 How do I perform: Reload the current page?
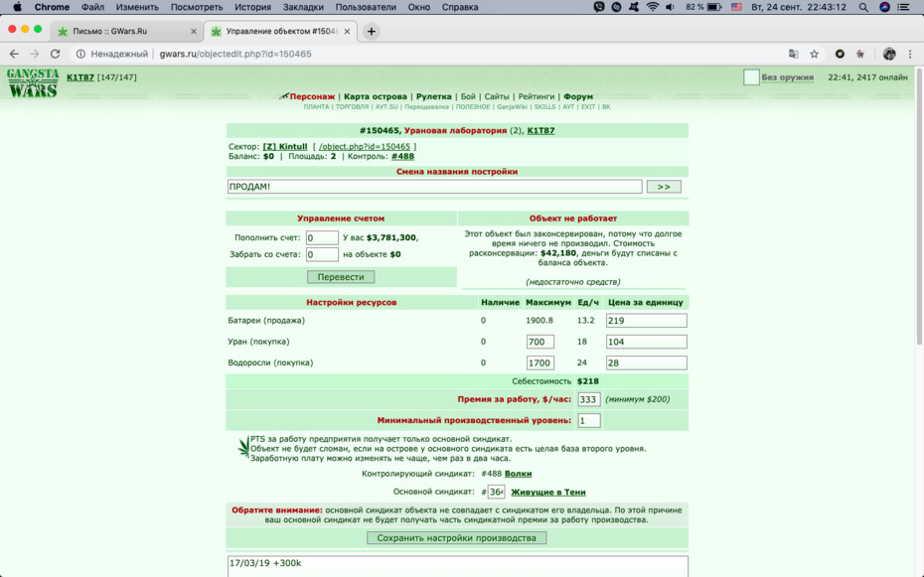(55, 54)
